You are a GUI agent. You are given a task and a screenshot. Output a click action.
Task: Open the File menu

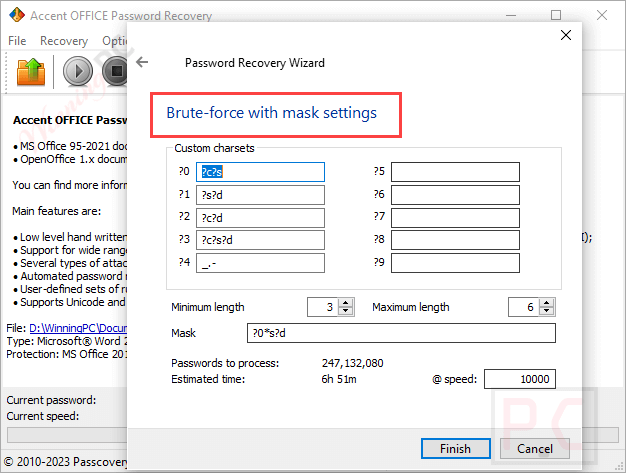click(x=17, y=41)
